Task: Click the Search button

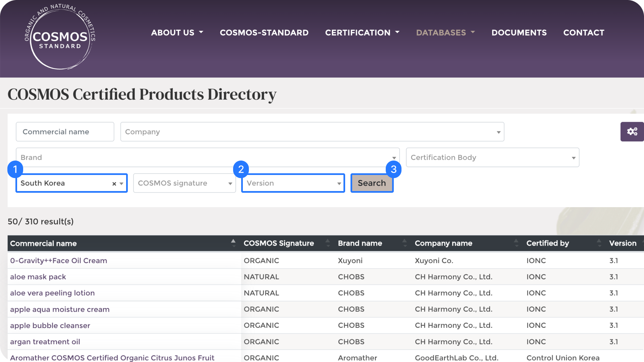Action: [372, 183]
